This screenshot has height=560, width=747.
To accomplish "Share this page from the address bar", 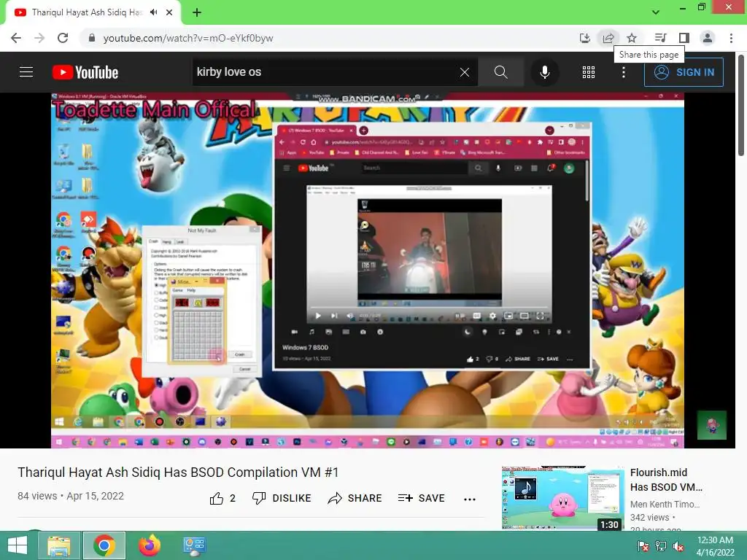I will (x=608, y=38).
